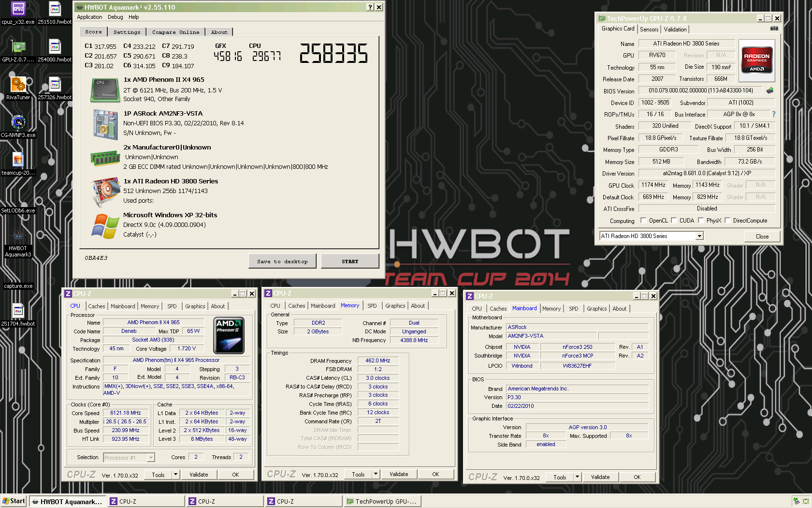Image resolution: width=812 pixels, height=508 pixels.
Task: Open the Windows Start button
Action: pos(14,501)
